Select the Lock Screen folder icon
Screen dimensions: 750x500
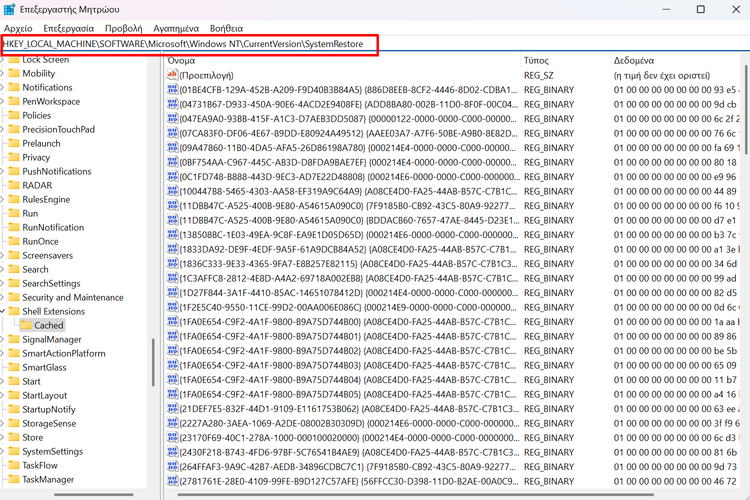click(14, 59)
